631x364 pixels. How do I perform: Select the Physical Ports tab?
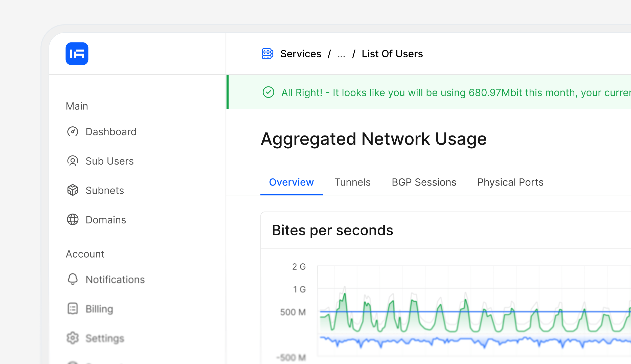pyautogui.click(x=510, y=182)
